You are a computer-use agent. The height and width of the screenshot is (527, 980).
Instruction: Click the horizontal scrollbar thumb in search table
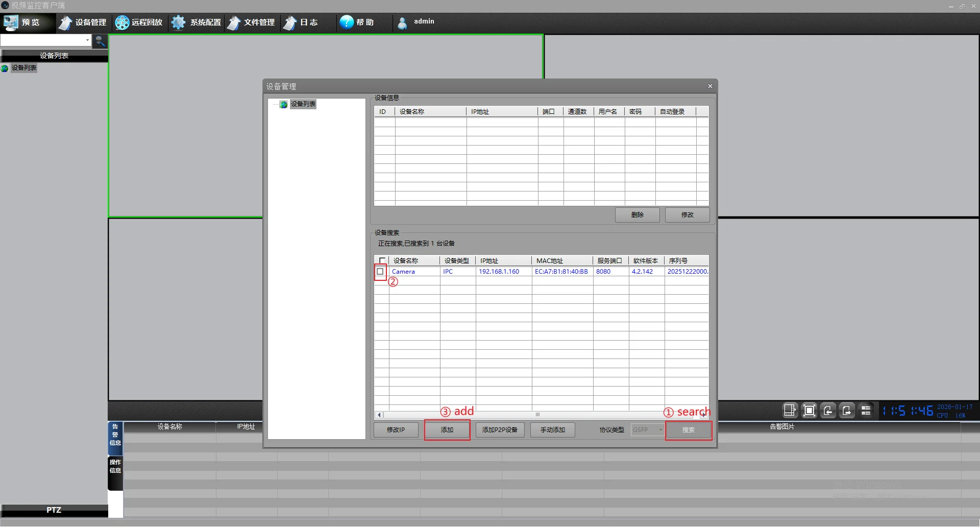537,415
